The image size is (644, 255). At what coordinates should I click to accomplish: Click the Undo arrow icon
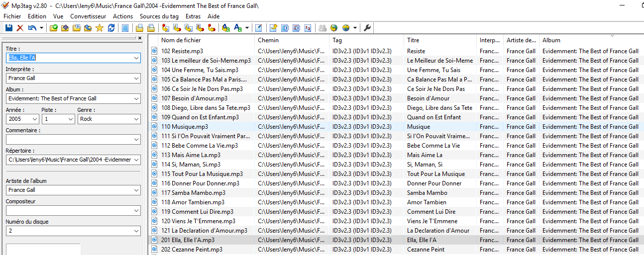point(32,28)
